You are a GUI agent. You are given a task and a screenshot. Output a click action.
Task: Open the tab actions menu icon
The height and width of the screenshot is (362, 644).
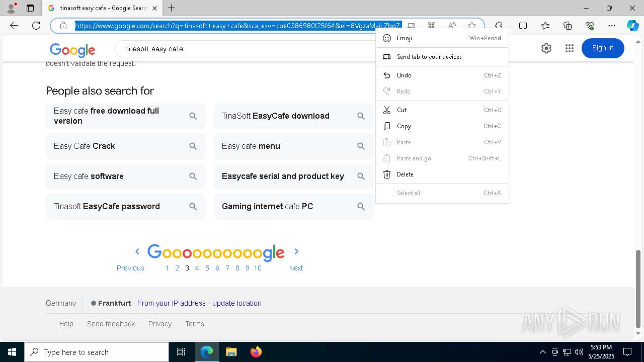30,8
